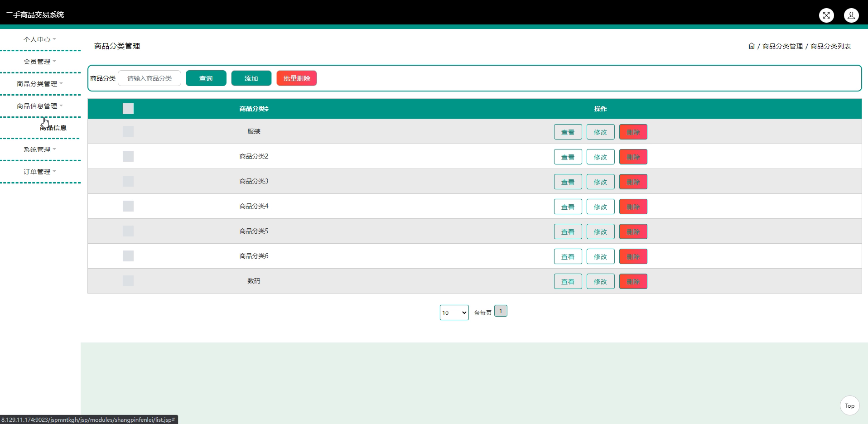868x424 pixels.
Task: Click the Top back-to-top button
Action: click(x=849, y=406)
